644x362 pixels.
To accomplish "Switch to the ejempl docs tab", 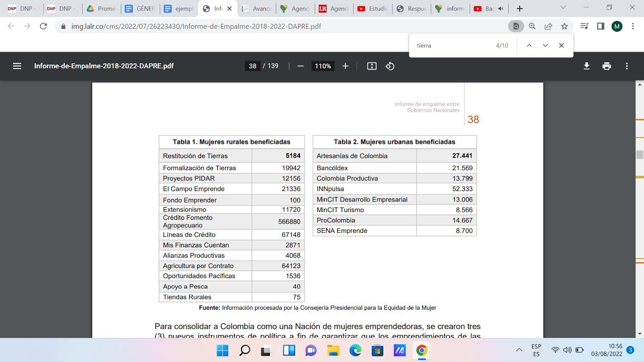I will coord(179,8).
